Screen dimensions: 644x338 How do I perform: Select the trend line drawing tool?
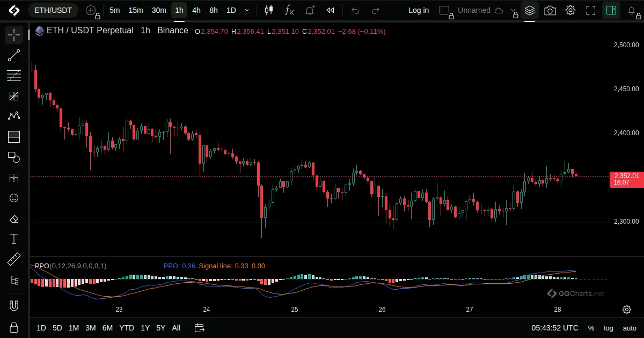point(14,55)
